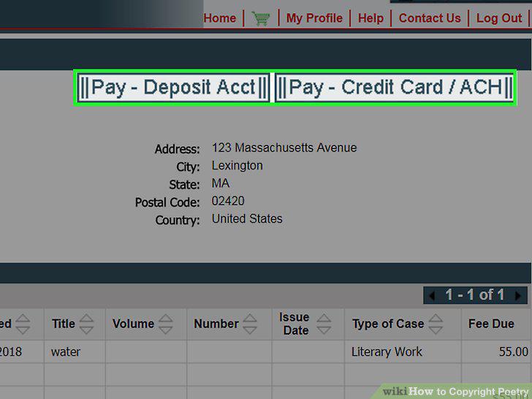Click the Home link
Screen dimensions: 532x399
[x=220, y=18]
